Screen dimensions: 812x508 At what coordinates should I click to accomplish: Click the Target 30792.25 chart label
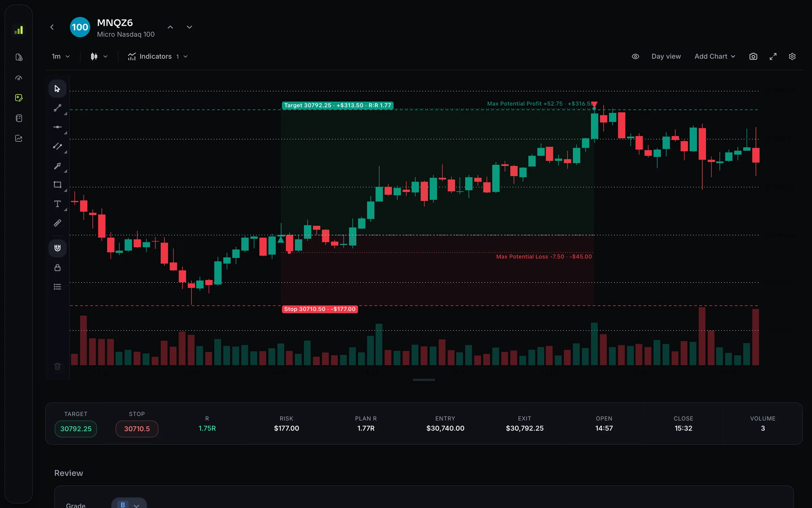click(x=337, y=105)
